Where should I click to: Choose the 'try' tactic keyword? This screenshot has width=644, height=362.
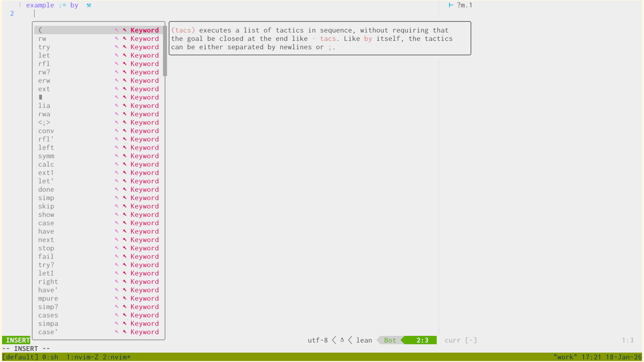[44, 47]
